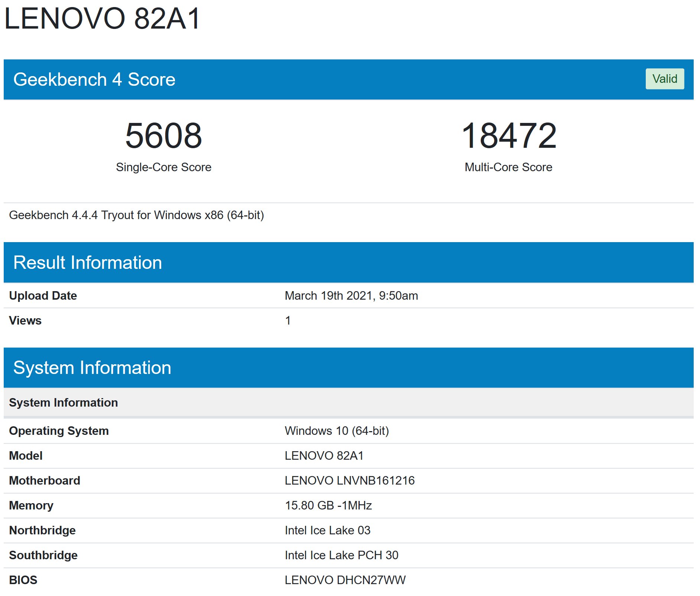Select the Model value LENOVO 82A1
This screenshot has height=596, width=700.
pyautogui.click(x=324, y=456)
